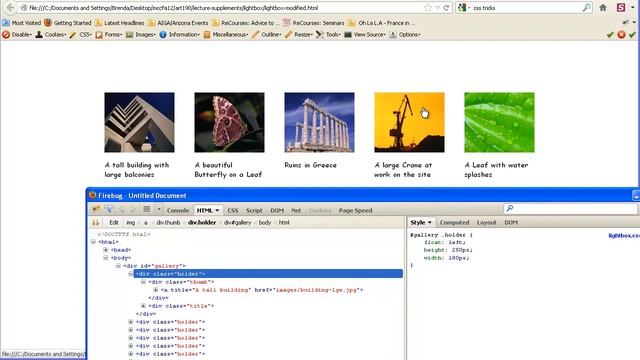Switch to Firebug Script tab
The height and width of the screenshot is (360, 640).
tap(254, 211)
